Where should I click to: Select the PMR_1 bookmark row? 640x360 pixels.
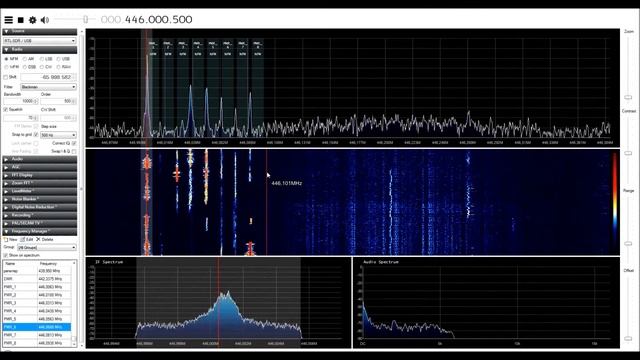[37, 287]
